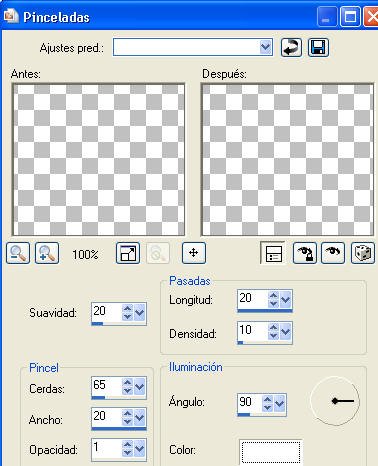Image resolution: width=378 pixels, height=466 pixels.
Task: Open the Ángulo slider dropdown arrow
Action: (279, 403)
